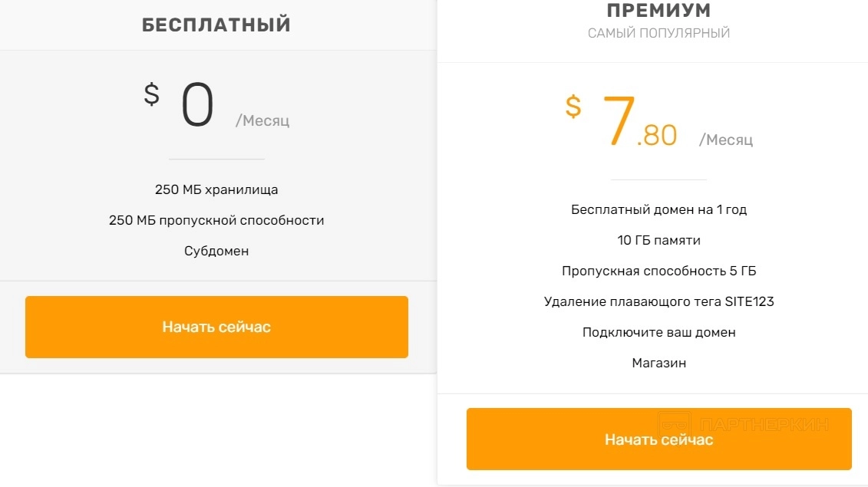The height and width of the screenshot is (487, 868).
Task: Click the "10 ГБ памяти" feature
Action: click(658, 240)
